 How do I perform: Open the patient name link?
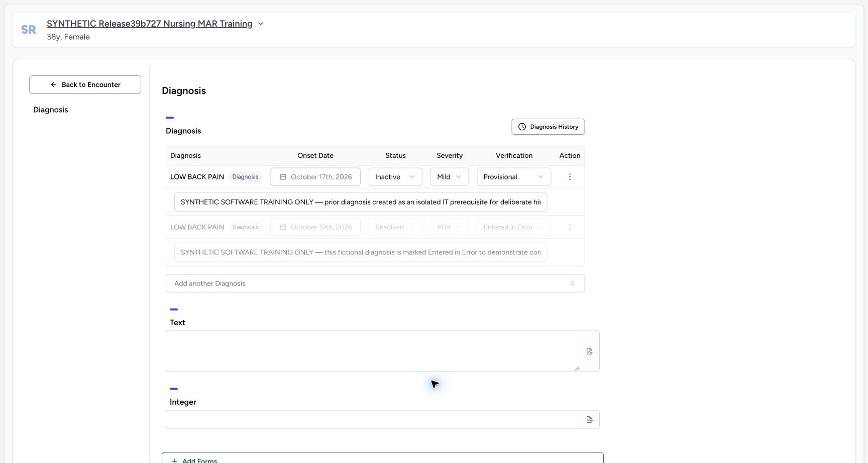pyautogui.click(x=150, y=24)
